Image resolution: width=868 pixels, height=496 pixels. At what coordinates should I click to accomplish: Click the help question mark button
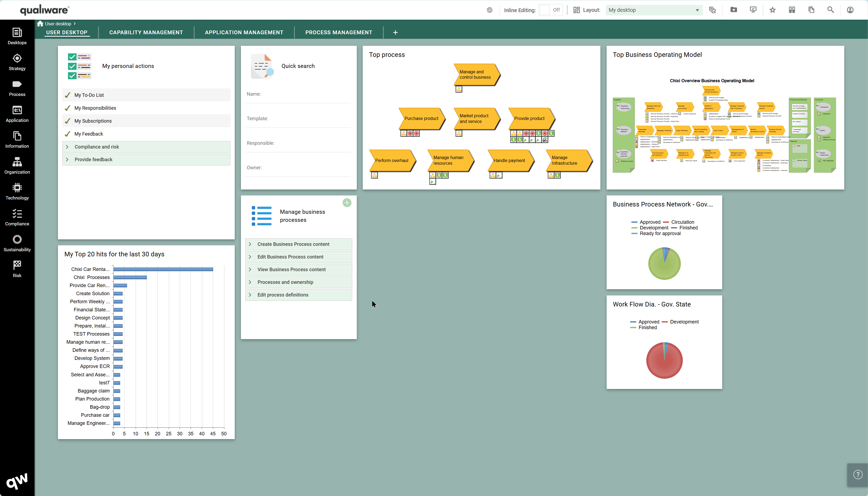pos(858,474)
